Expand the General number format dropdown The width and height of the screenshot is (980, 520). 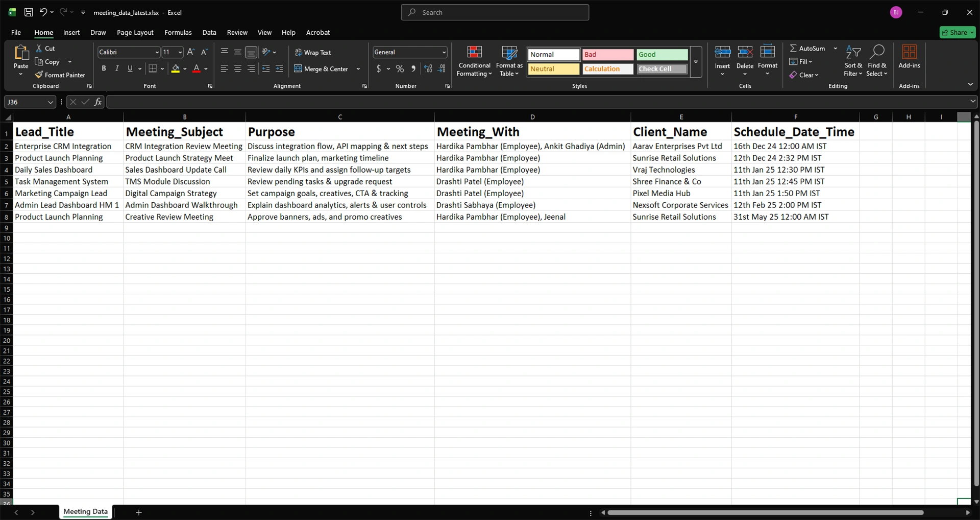coord(444,53)
